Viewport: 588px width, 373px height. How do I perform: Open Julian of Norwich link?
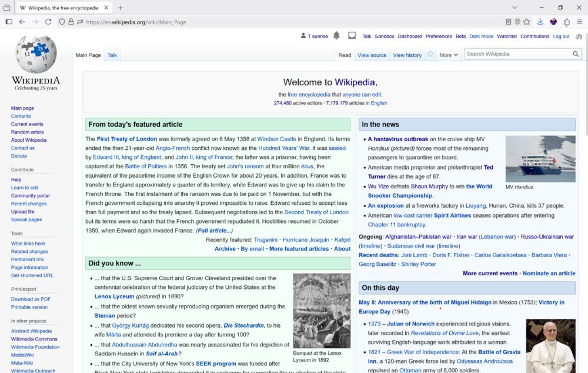(410, 324)
